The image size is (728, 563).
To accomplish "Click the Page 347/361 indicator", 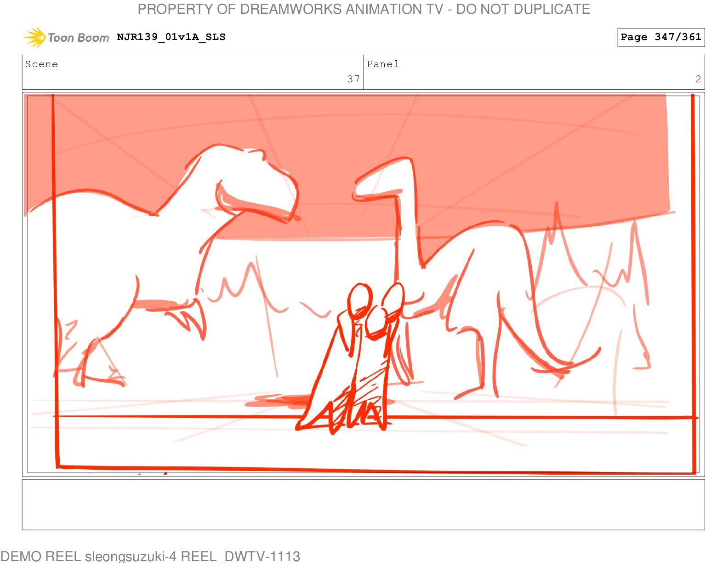I will point(661,37).
